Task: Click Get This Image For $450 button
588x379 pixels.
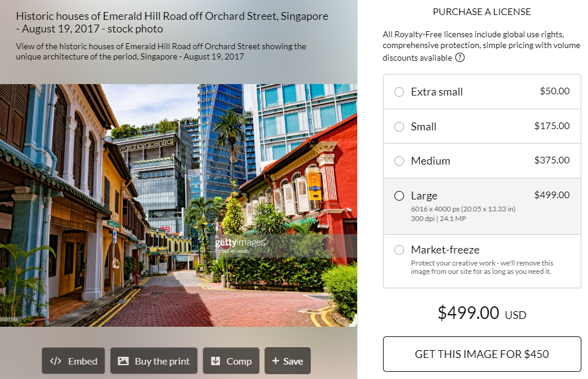Action: pyautogui.click(x=482, y=354)
